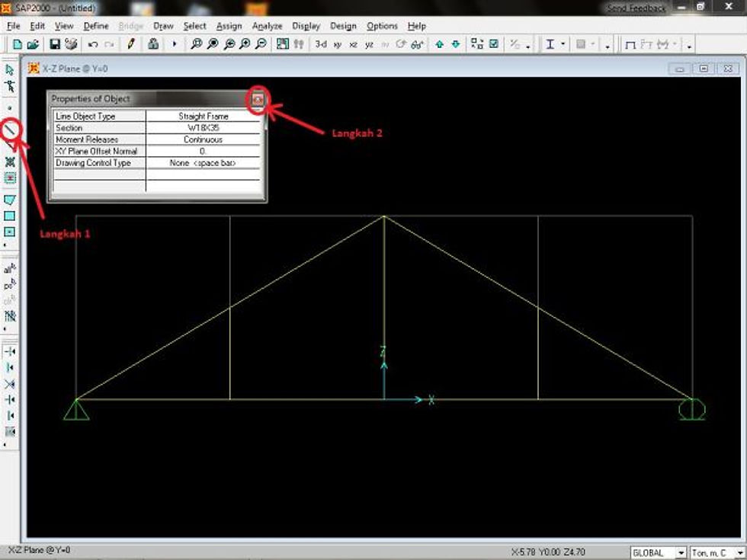Click the pinned support at truss left end
The height and width of the screenshot is (560, 747).
[x=76, y=410]
